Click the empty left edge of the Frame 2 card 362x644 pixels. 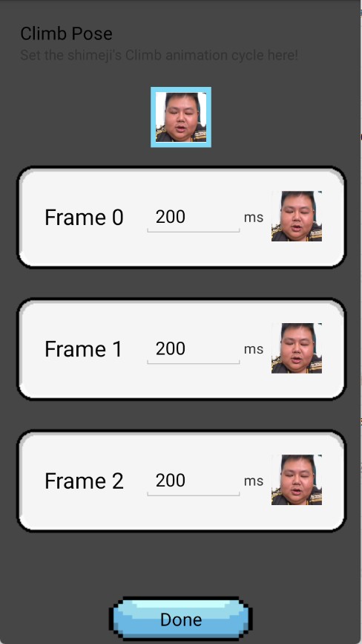[x=31, y=481]
